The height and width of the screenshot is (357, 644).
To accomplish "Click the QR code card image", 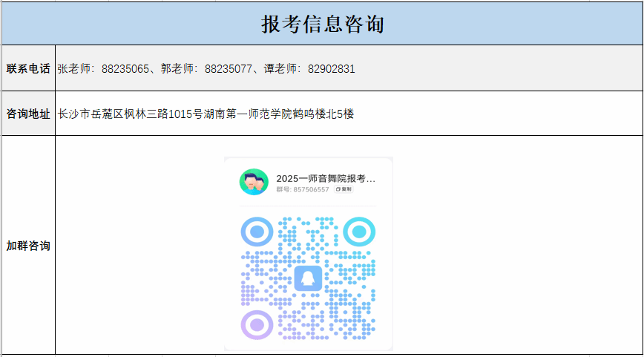I will pyautogui.click(x=308, y=253).
